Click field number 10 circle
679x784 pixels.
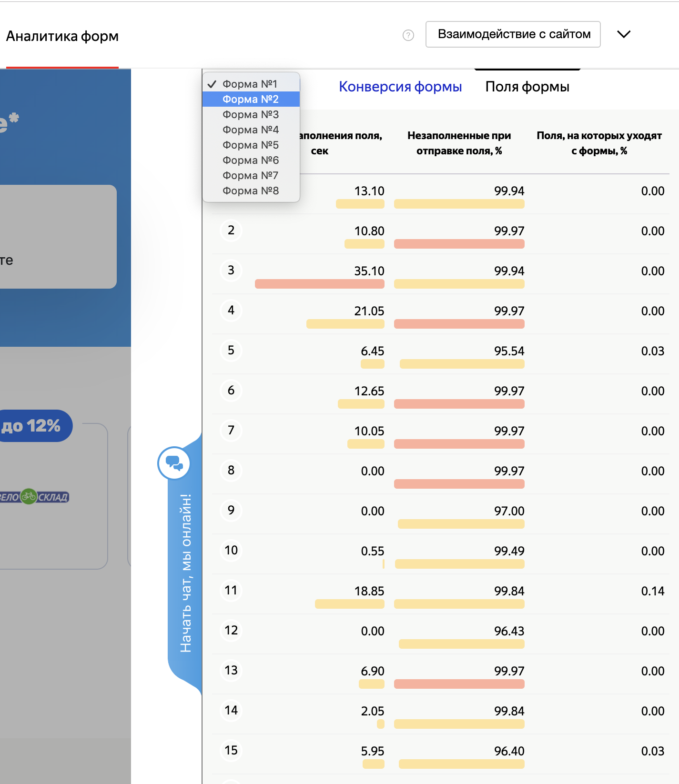pos(231,551)
